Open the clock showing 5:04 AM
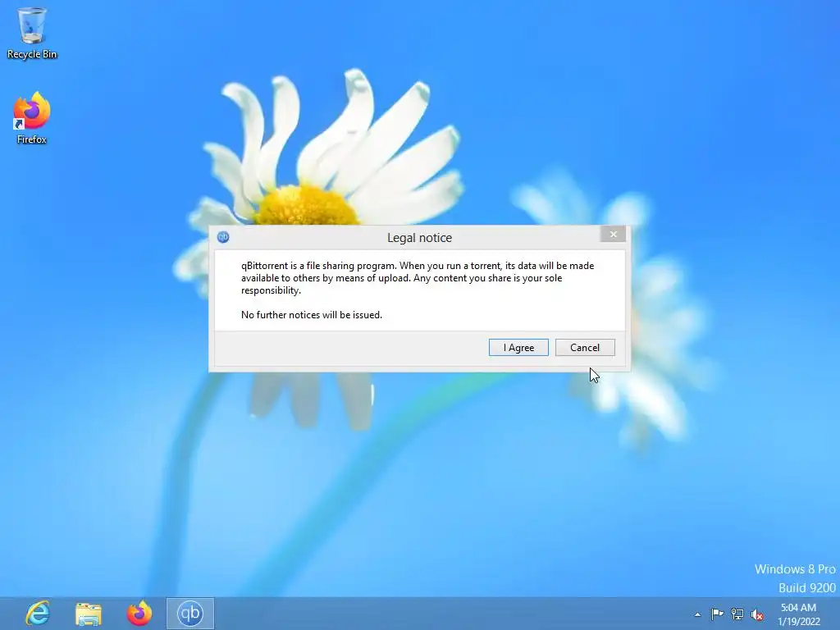Image resolution: width=840 pixels, height=630 pixels. pyautogui.click(x=799, y=614)
